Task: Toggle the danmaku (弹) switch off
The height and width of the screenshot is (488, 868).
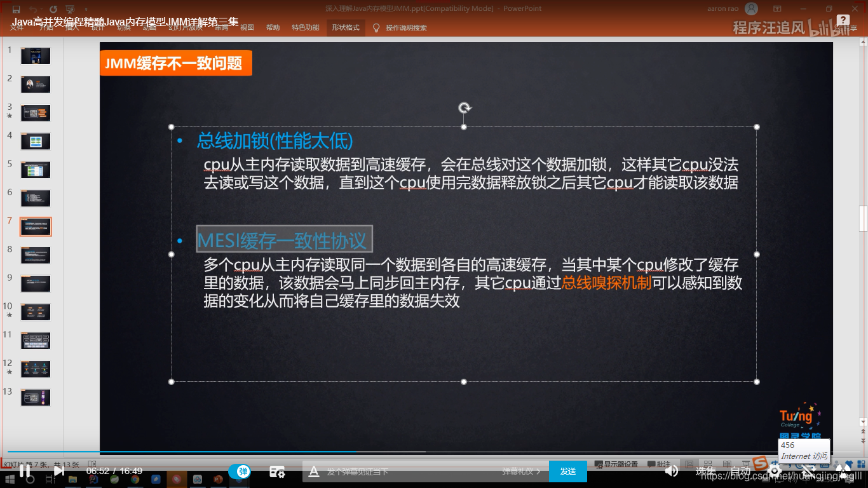Action: [x=240, y=471]
